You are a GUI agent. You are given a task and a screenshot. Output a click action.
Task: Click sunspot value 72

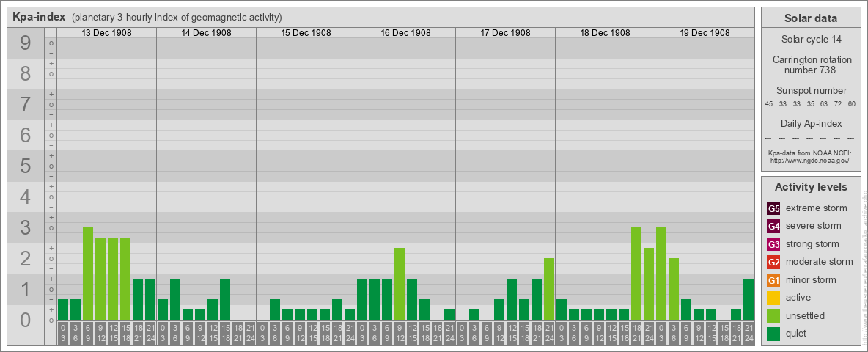[837, 104]
